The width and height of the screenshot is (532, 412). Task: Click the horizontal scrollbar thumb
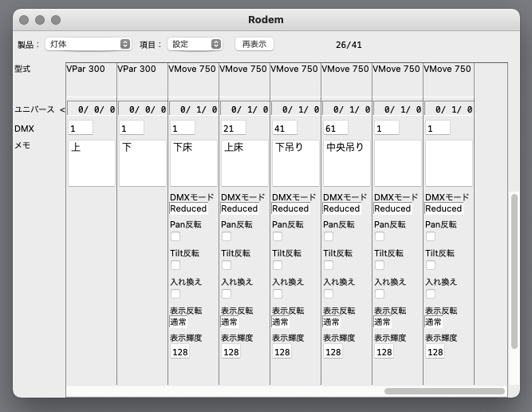(444, 391)
